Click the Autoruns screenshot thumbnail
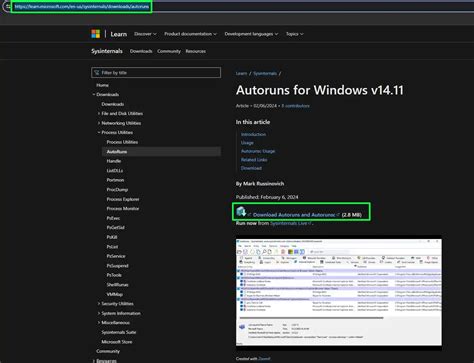 pyautogui.click(x=339, y=292)
